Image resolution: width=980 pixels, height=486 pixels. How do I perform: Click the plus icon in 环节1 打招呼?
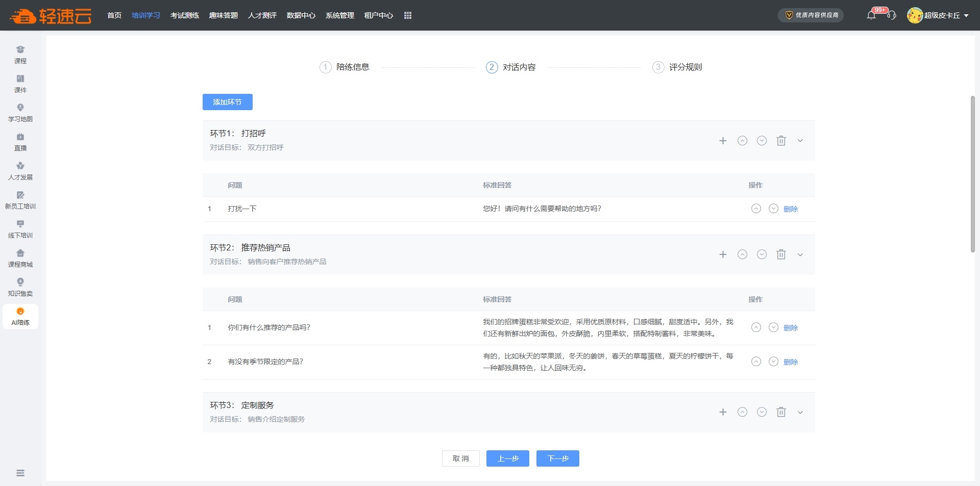[723, 141]
